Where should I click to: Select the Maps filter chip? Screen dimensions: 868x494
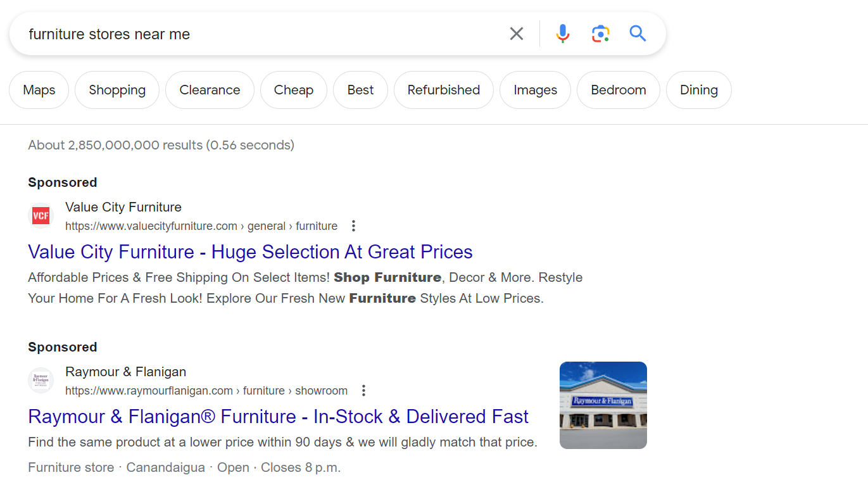pos(39,90)
